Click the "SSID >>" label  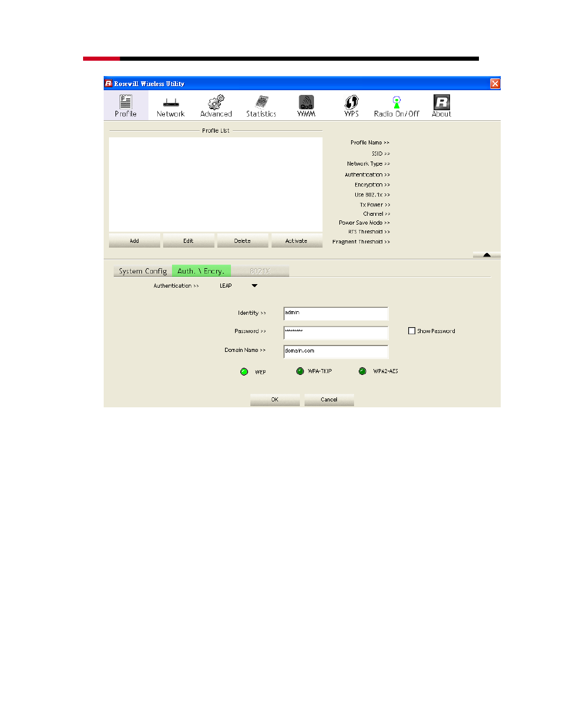pos(381,154)
